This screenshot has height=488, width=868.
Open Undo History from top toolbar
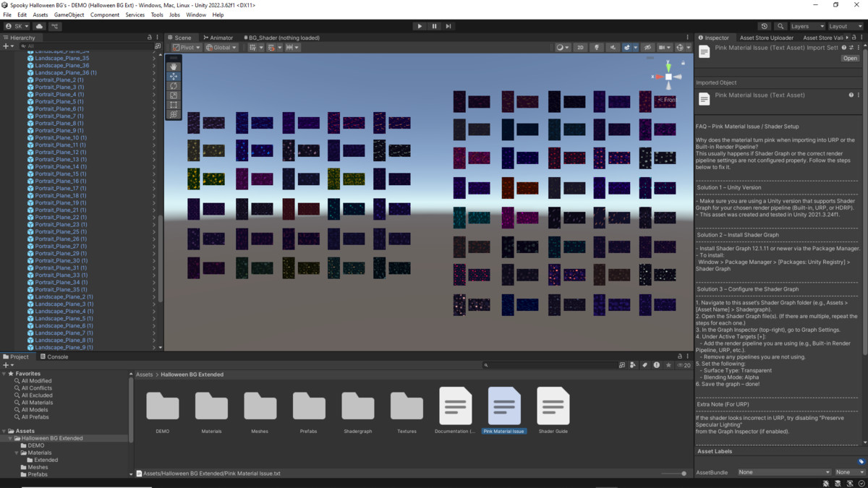(766, 26)
